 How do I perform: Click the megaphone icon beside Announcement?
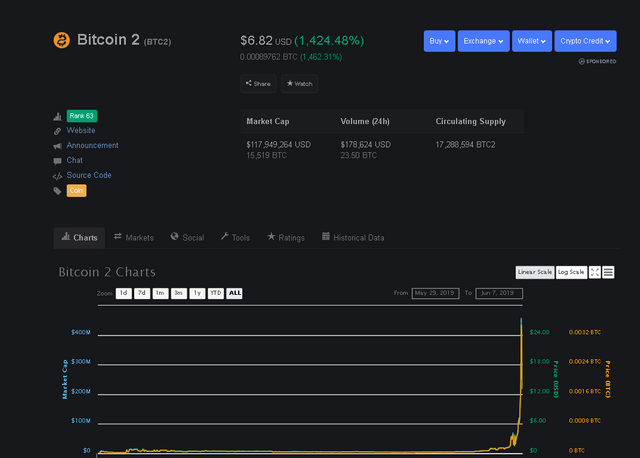point(57,146)
